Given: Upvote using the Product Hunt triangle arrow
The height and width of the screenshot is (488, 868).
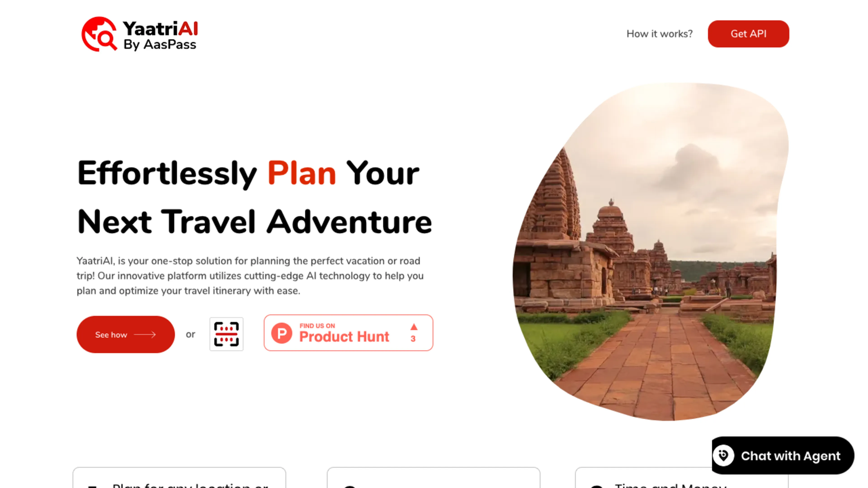Looking at the screenshot, I should (x=414, y=327).
